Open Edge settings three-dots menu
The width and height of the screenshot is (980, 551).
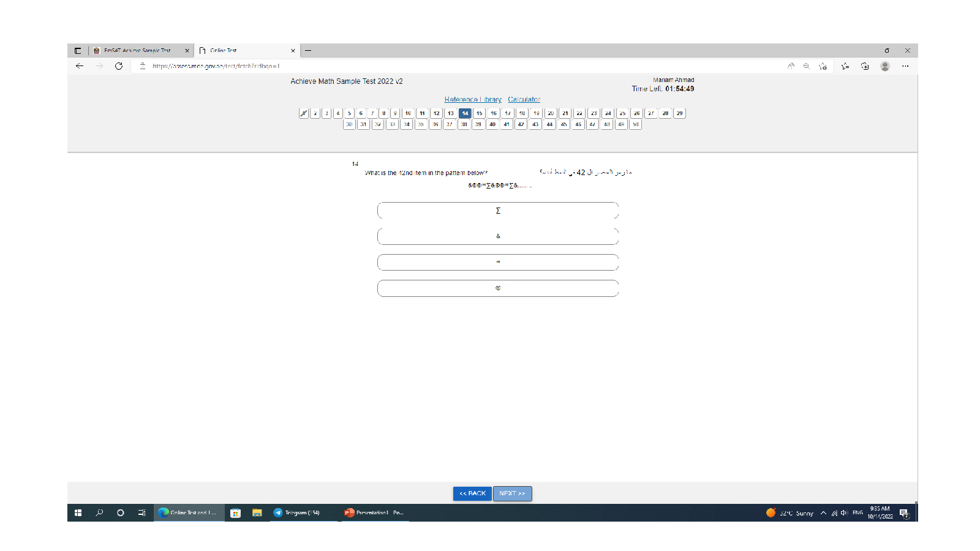coord(905,66)
